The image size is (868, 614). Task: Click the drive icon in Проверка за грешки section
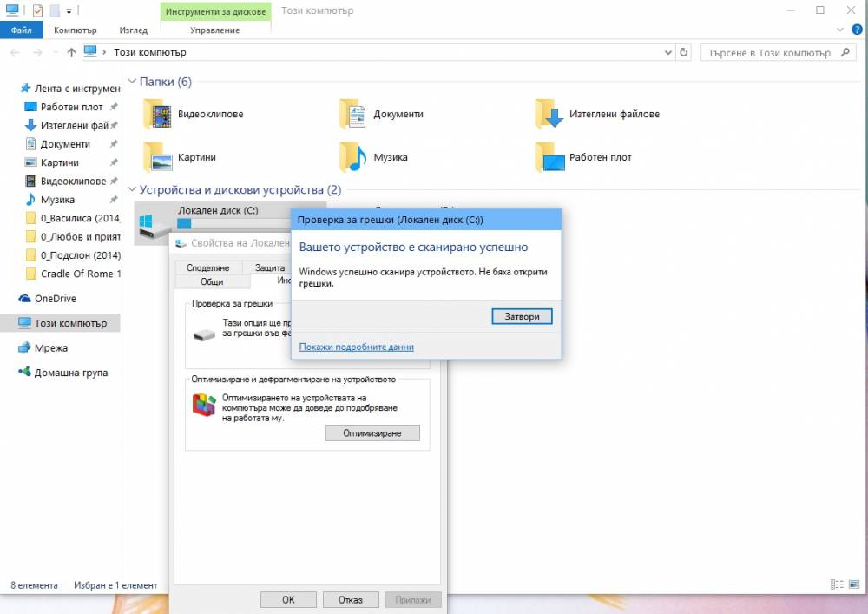click(204, 335)
